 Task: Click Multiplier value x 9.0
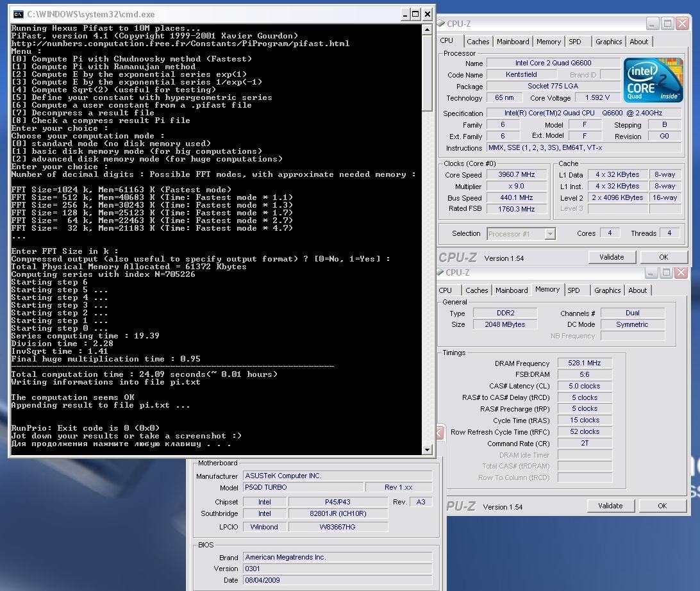(x=517, y=186)
